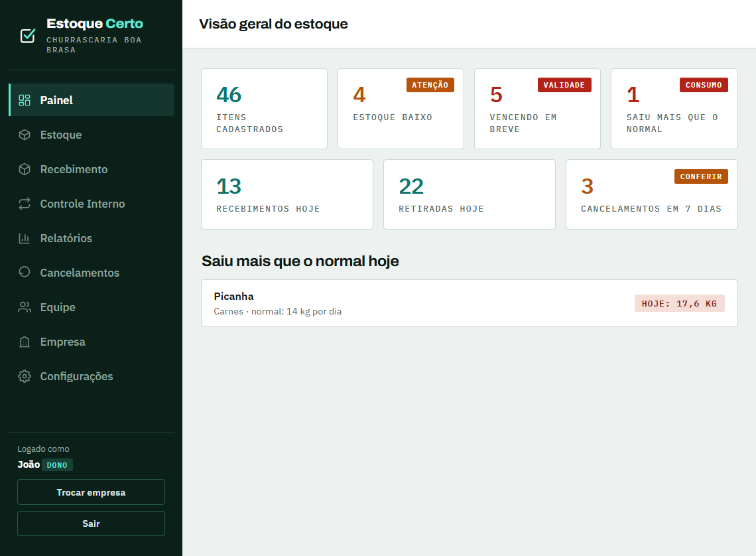Open the 46 Itens cadastrados card
756x556 pixels.
tap(264, 109)
